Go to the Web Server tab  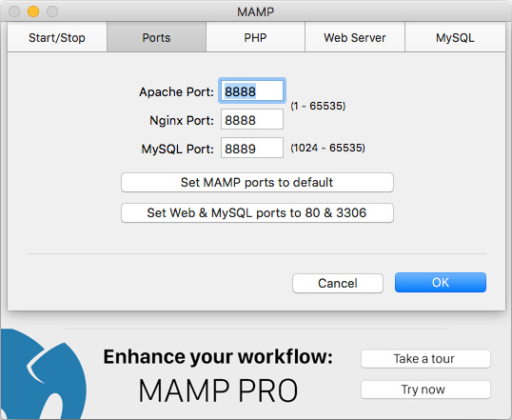(x=355, y=37)
